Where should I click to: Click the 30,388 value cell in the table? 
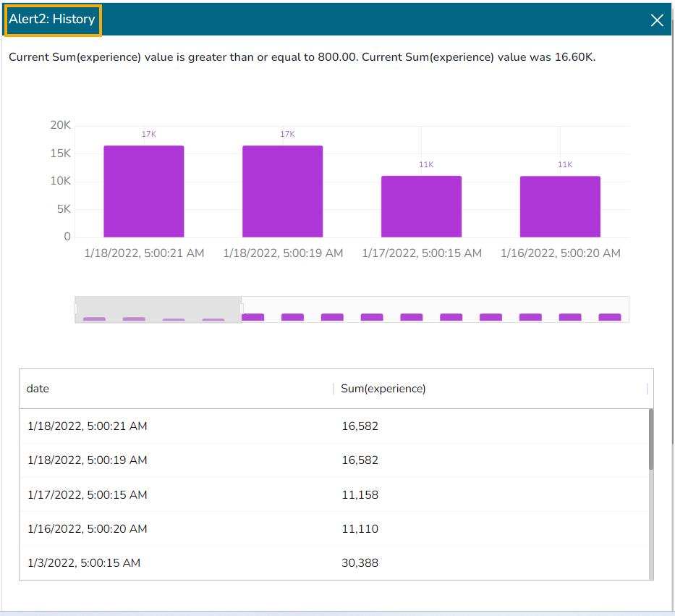[360, 563]
